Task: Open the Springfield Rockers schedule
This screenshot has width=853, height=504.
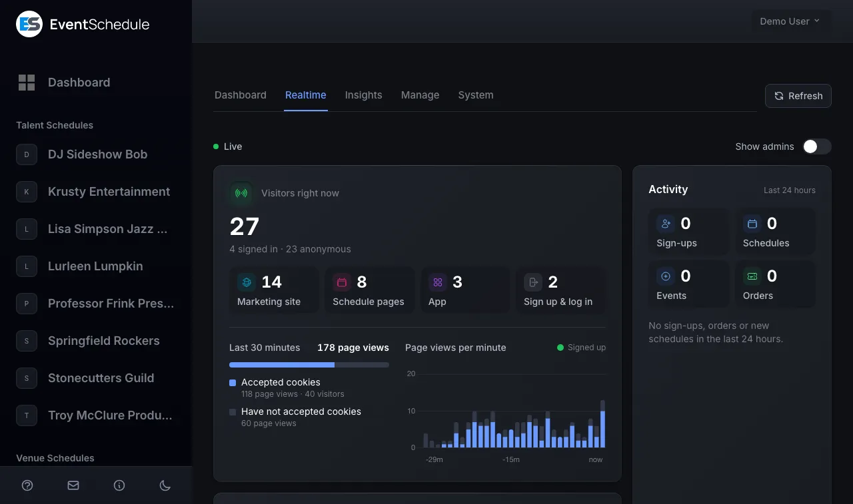Action: 96,341
